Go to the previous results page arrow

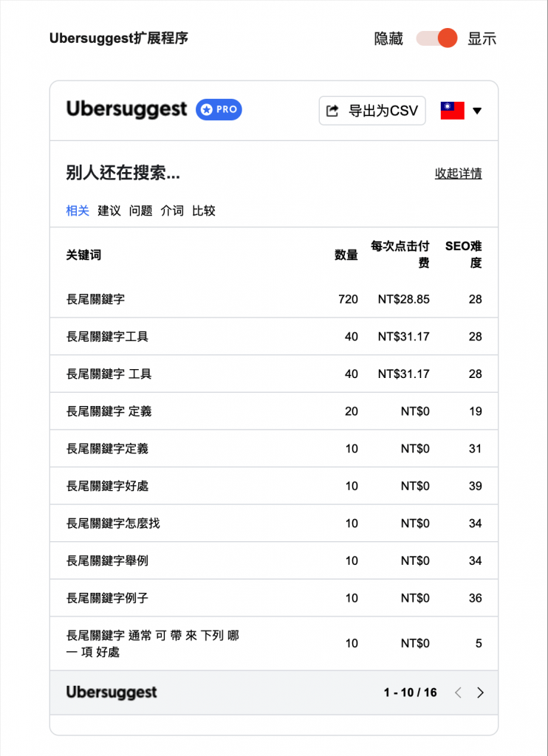pyautogui.click(x=458, y=693)
